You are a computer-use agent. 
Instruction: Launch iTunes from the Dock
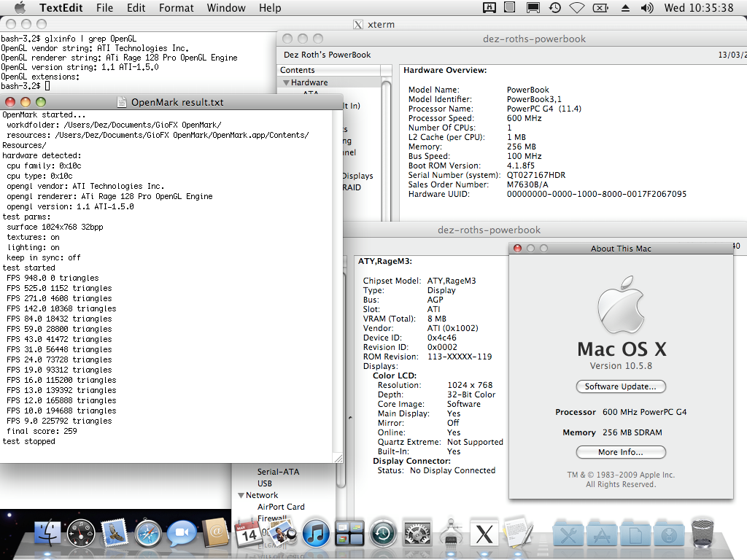coord(315,533)
